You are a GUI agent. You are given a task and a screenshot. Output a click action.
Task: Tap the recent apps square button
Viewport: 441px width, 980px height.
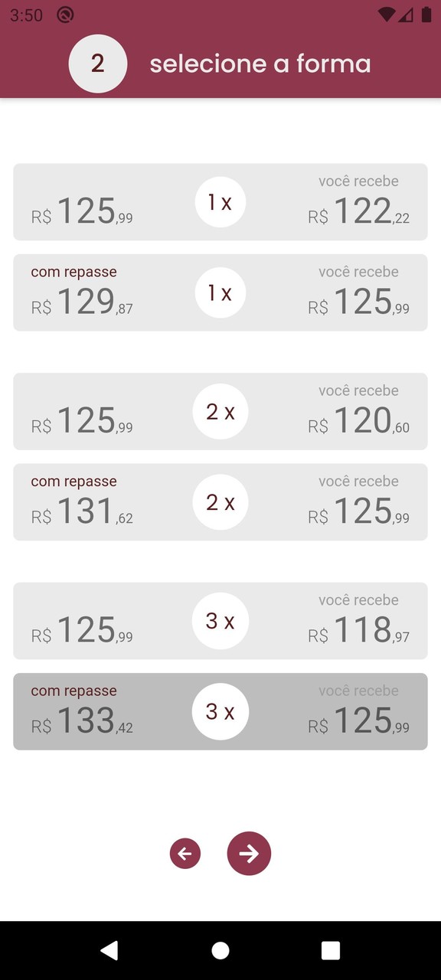330,949
